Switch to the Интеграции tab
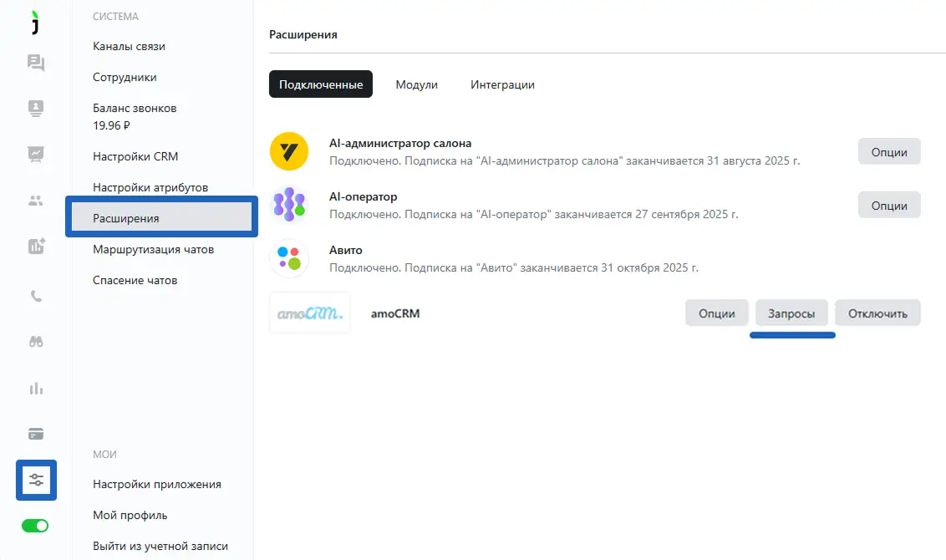 (x=502, y=84)
